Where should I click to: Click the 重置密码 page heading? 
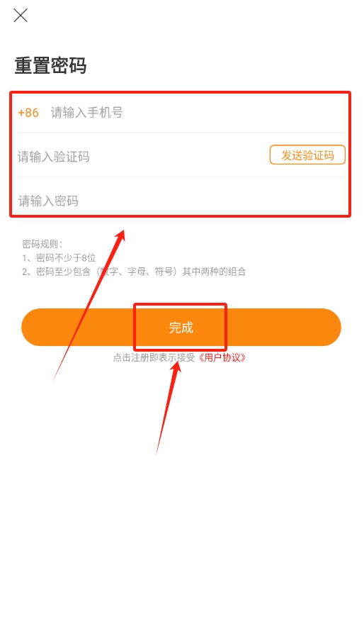tap(50, 65)
